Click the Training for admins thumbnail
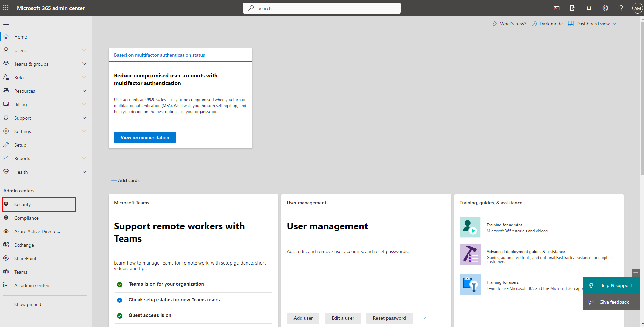The image size is (644, 327). 470,227
